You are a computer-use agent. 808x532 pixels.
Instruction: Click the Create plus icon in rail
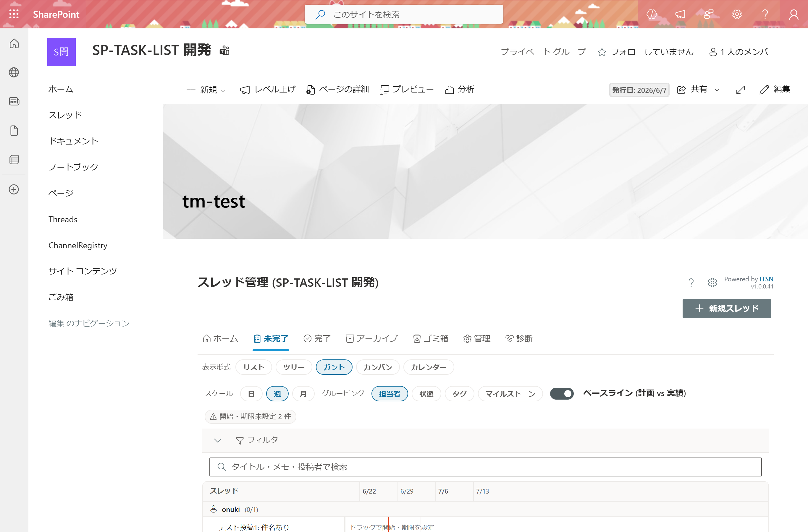tap(14, 189)
